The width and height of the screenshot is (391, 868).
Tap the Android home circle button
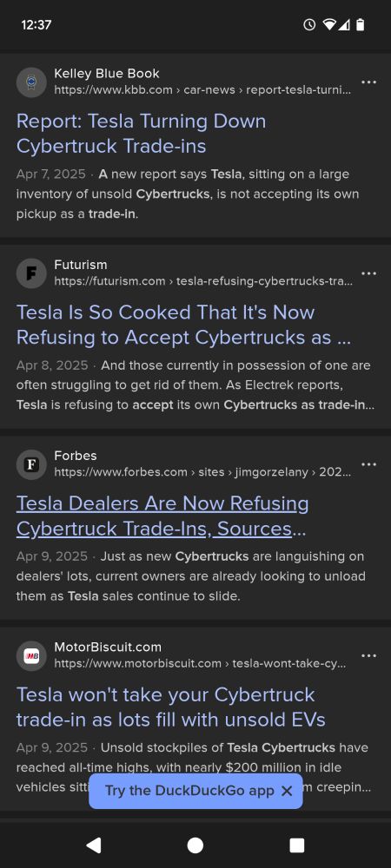[x=195, y=845]
